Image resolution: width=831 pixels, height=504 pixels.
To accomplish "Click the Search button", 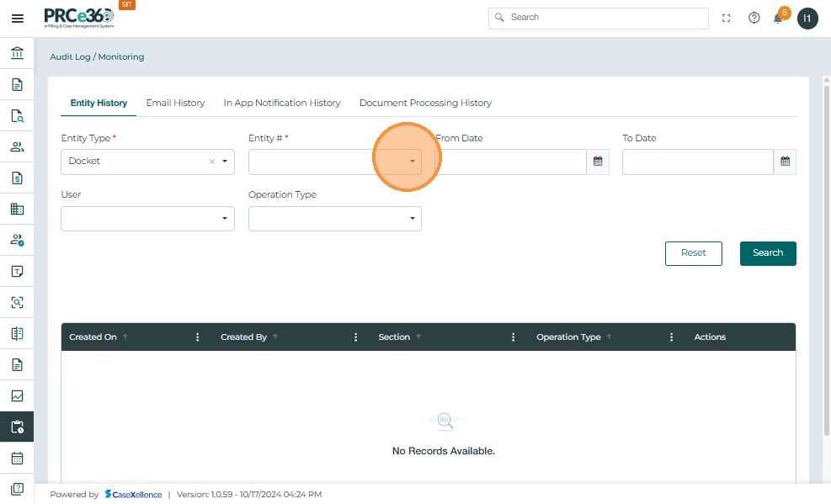I will coord(767,253).
